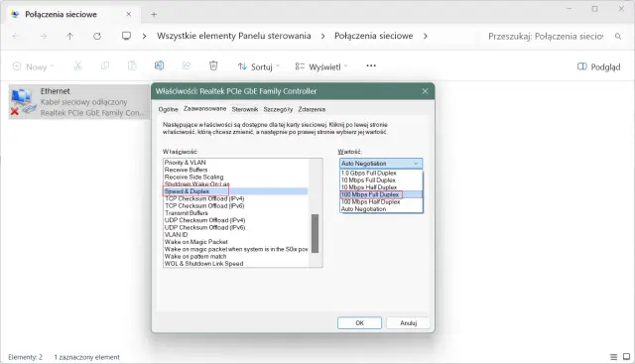Select Wake on magic packet S0ix property
The image size is (635, 364).
pos(236,249)
